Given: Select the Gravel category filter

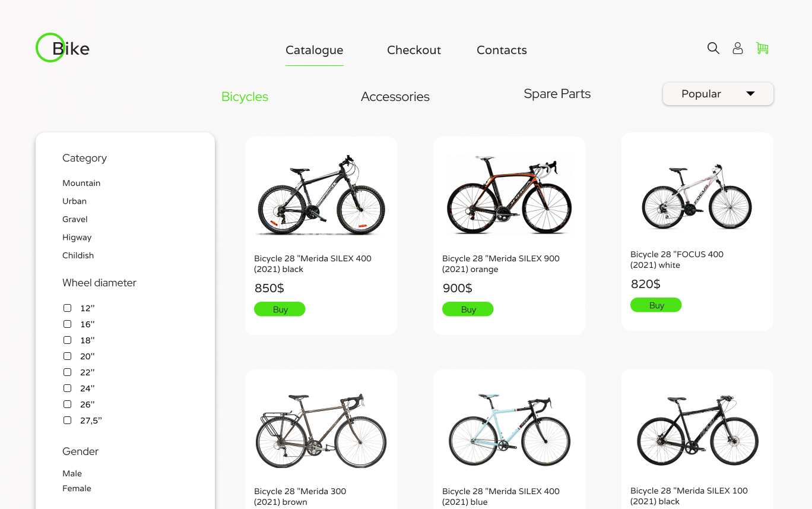Looking at the screenshot, I should click(x=75, y=219).
